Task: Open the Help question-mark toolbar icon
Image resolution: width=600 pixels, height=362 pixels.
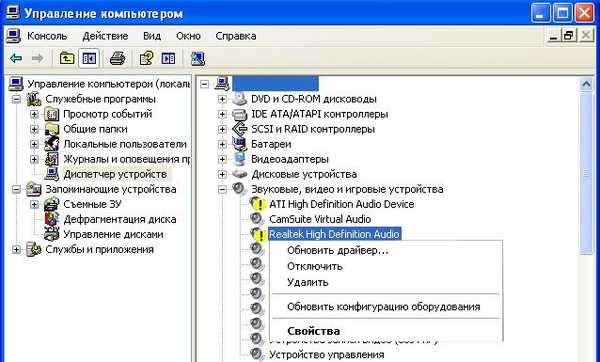Action: click(x=147, y=59)
